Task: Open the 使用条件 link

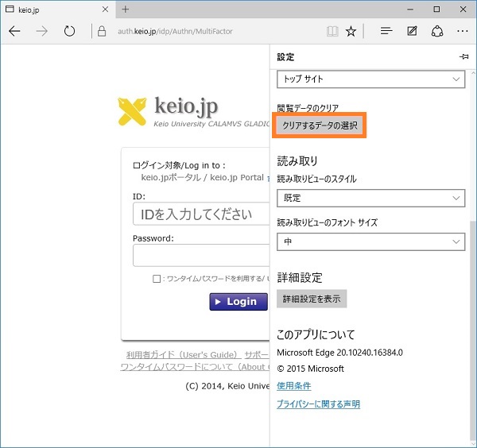Action: [293, 386]
